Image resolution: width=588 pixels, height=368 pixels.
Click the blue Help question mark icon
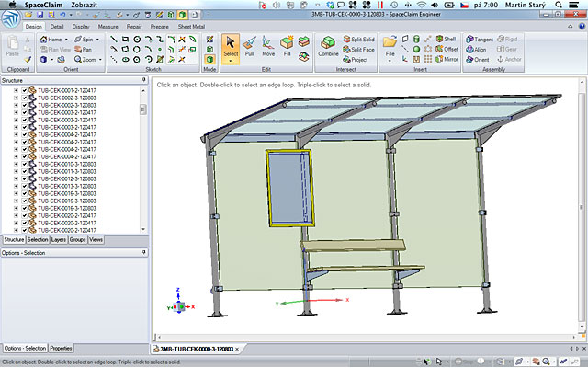pos(582,27)
